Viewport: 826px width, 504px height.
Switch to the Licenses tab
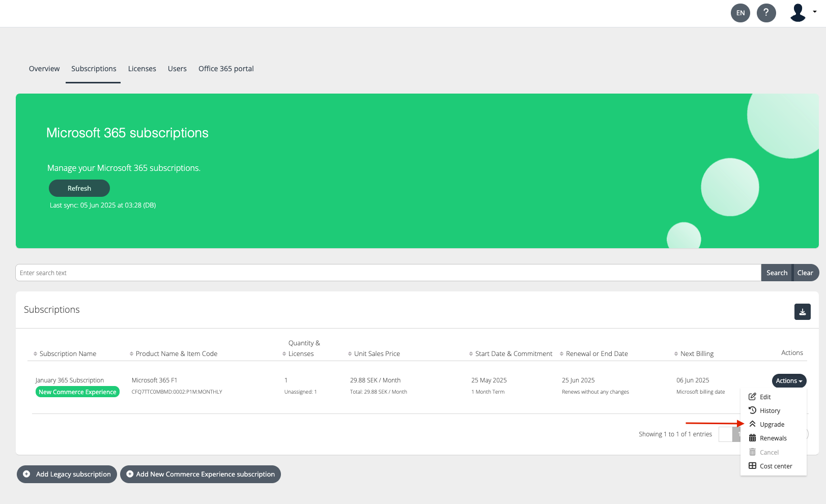142,69
